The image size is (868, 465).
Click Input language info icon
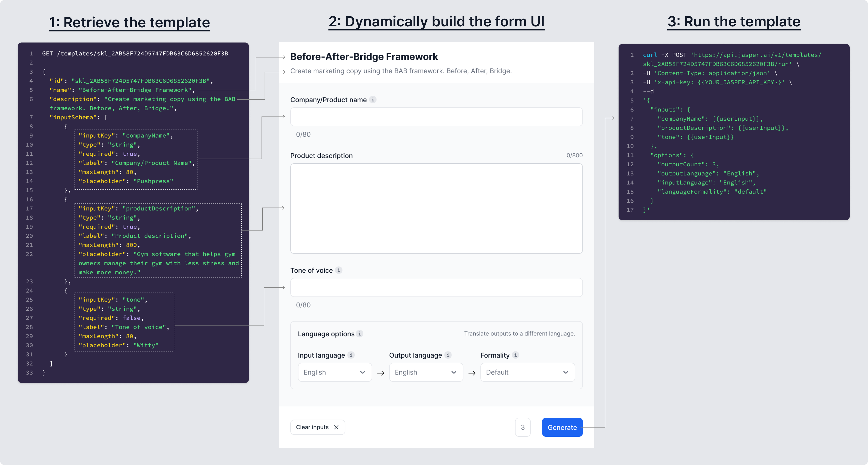point(351,355)
